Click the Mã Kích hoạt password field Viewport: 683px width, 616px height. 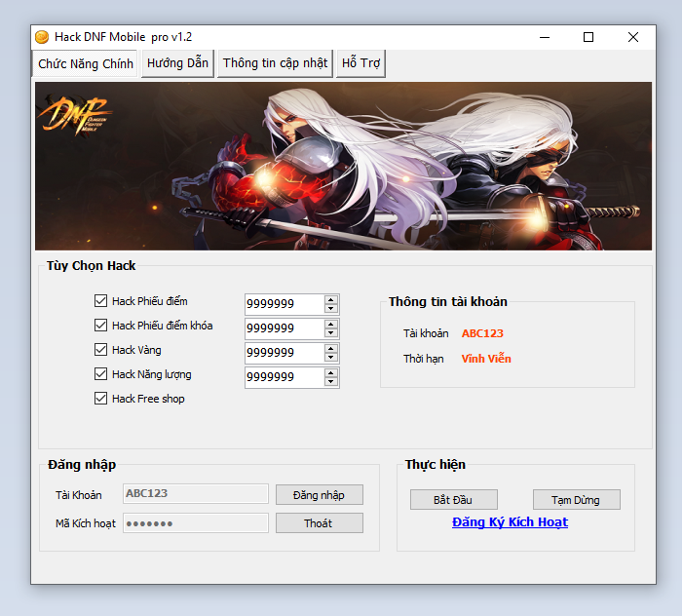pyautogui.click(x=196, y=523)
